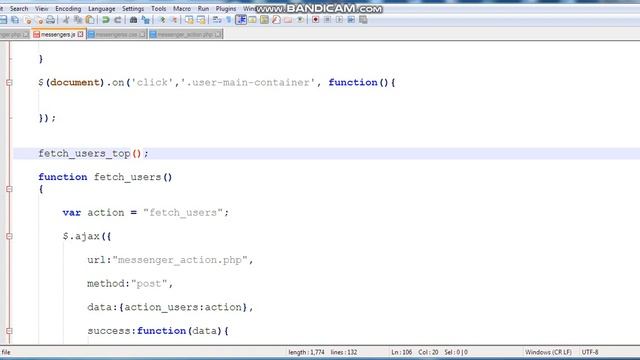Close the messengers.js tab
The height and width of the screenshot is (360, 640).
(x=81, y=35)
